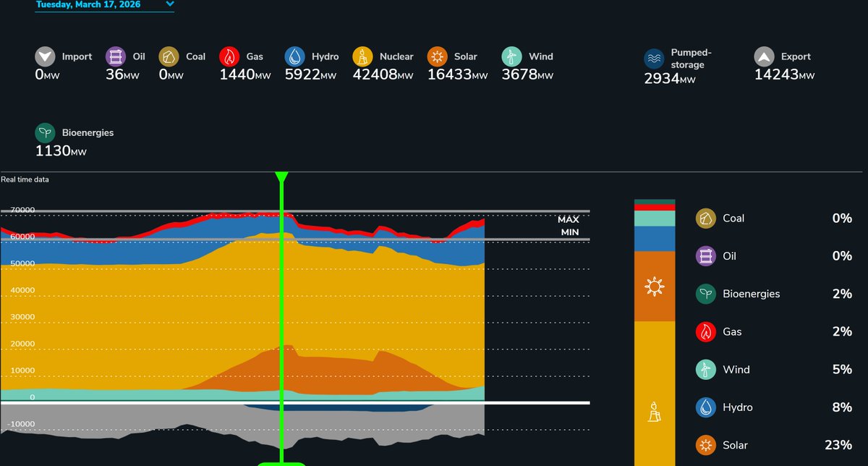Click the sun icon inside the stacked bar
Screen dimensions: 868x466
pyautogui.click(x=655, y=287)
